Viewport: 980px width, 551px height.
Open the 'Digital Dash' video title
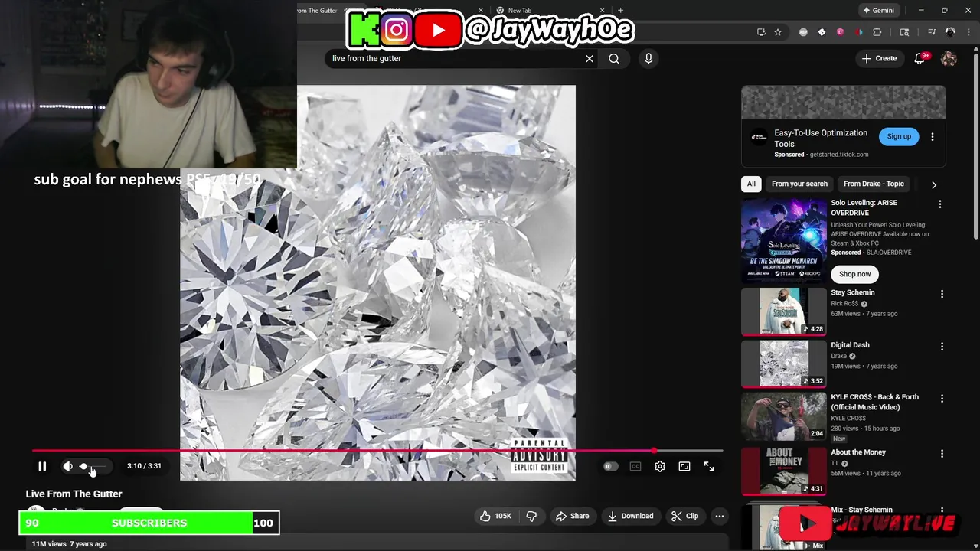pyautogui.click(x=851, y=345)
